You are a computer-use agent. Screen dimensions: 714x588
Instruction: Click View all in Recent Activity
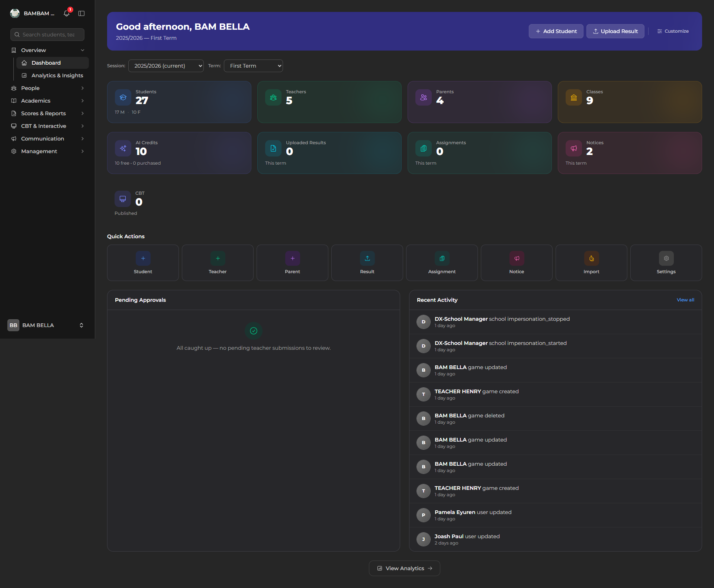pyautogui.click(x=685, y=300)
